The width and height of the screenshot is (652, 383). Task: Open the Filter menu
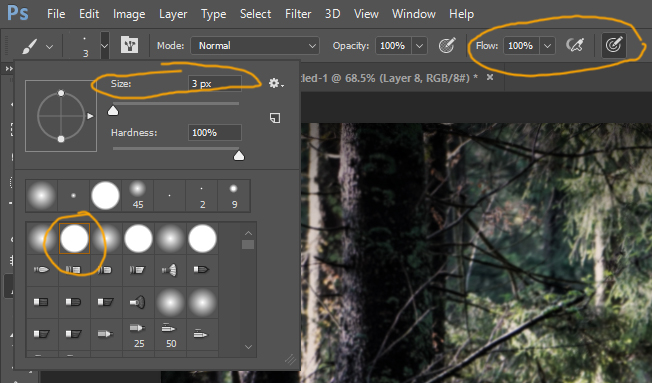click(x=298, y=14)
